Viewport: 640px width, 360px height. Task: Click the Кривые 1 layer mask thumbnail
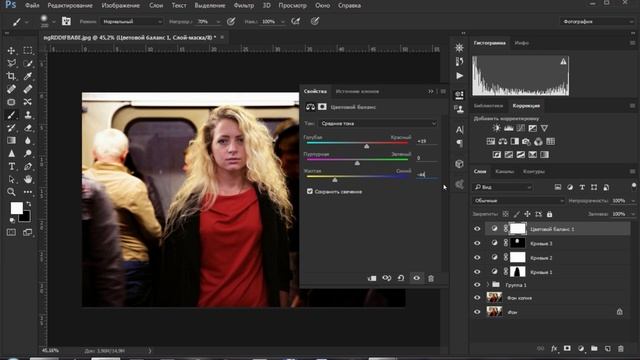(518, 271)
